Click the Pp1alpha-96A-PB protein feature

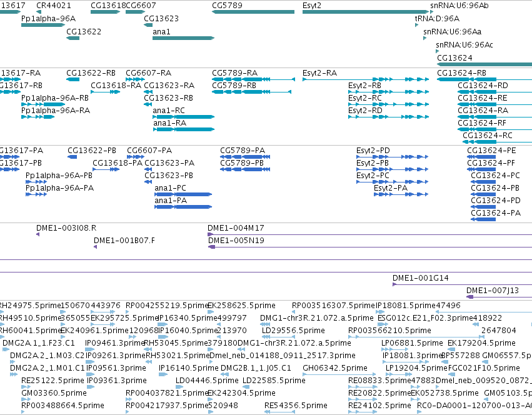pyautogui.click(x=36, y=182)
